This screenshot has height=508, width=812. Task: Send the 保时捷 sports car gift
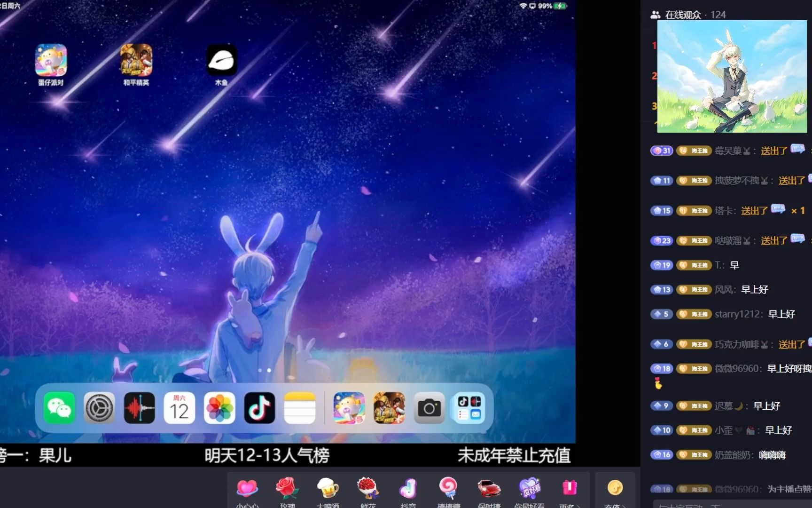pos(489,489)
